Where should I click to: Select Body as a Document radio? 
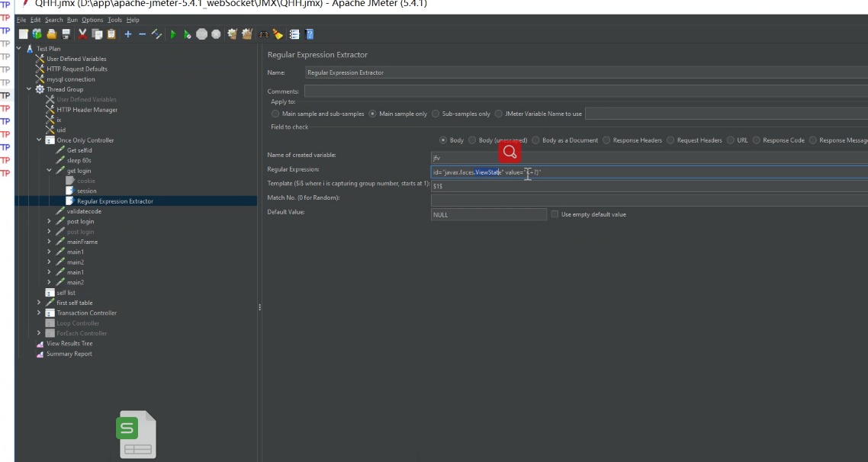(x=536, y=140)
